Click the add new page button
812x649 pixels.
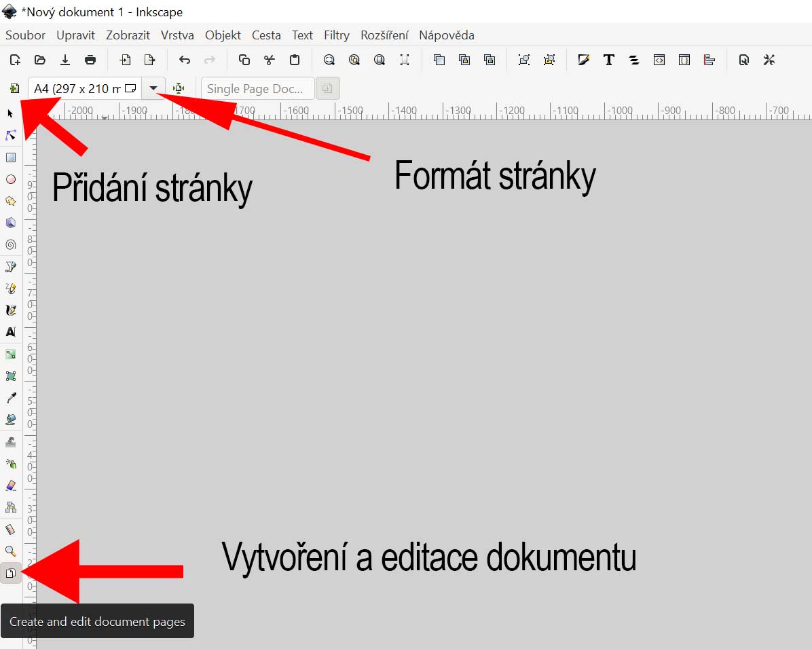point(14,88)
